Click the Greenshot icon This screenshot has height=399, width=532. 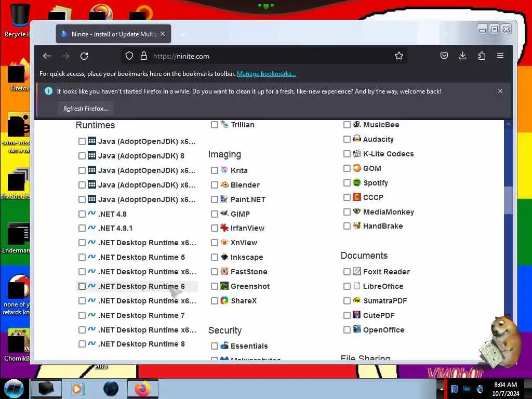coord(224,286)
